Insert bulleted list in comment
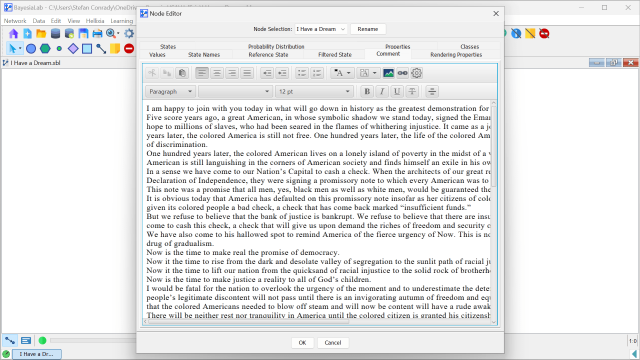 click(x=302, y=73)
